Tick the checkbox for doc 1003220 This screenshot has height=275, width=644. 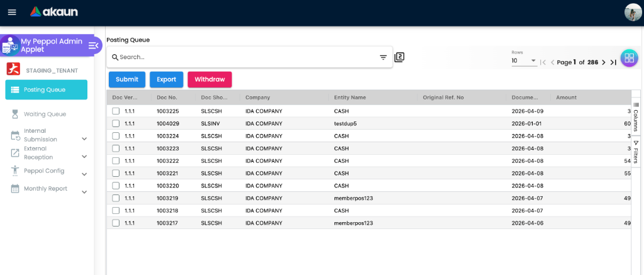pos(116,186)
